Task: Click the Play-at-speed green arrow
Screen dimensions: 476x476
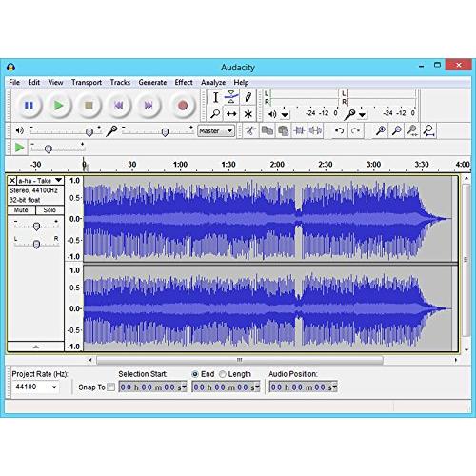Action: [x=19, y=148]
